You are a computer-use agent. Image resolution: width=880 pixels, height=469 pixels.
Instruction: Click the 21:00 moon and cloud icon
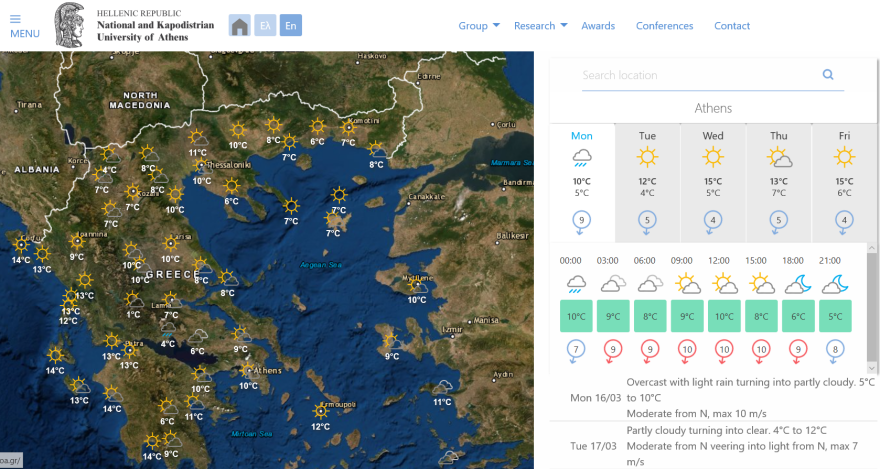click(x=834, y=284)
